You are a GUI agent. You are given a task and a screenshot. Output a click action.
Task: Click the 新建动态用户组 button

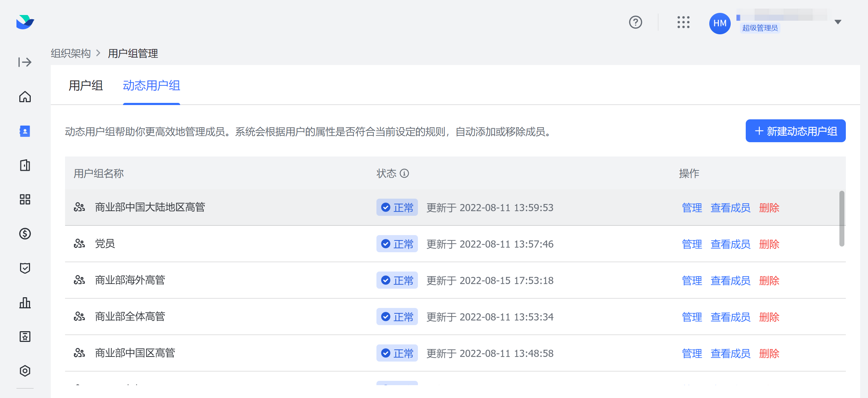point(795,131)
